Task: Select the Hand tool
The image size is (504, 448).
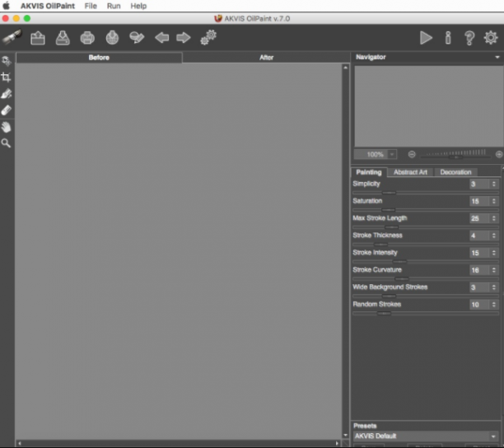Action: pos(6,127)
